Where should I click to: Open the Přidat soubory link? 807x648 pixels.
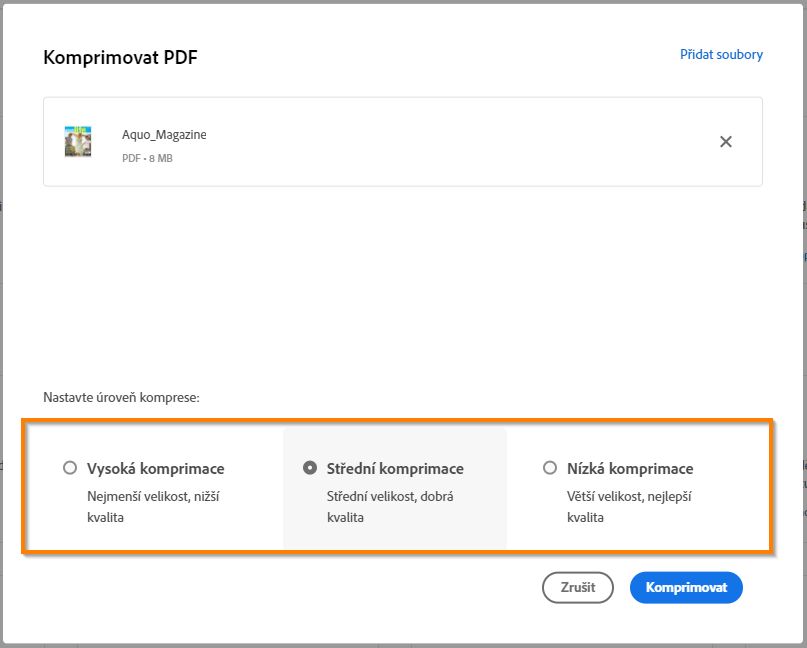click(x=721, y=54)
